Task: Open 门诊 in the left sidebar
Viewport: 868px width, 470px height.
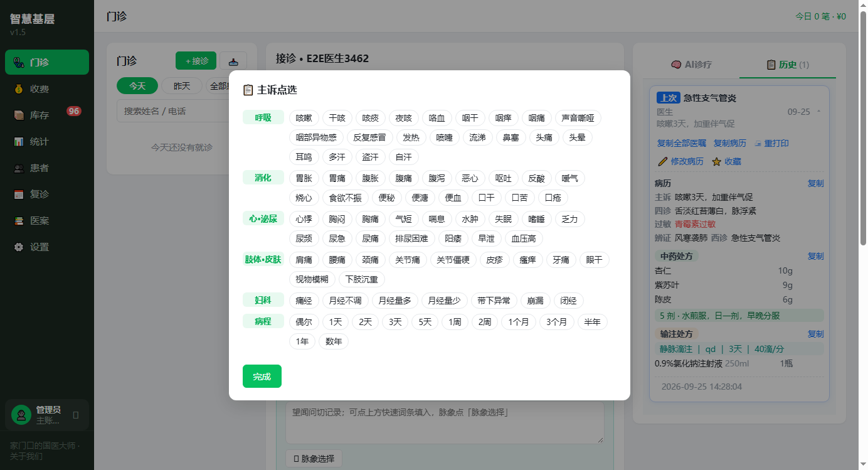Action: click(47, 62)
